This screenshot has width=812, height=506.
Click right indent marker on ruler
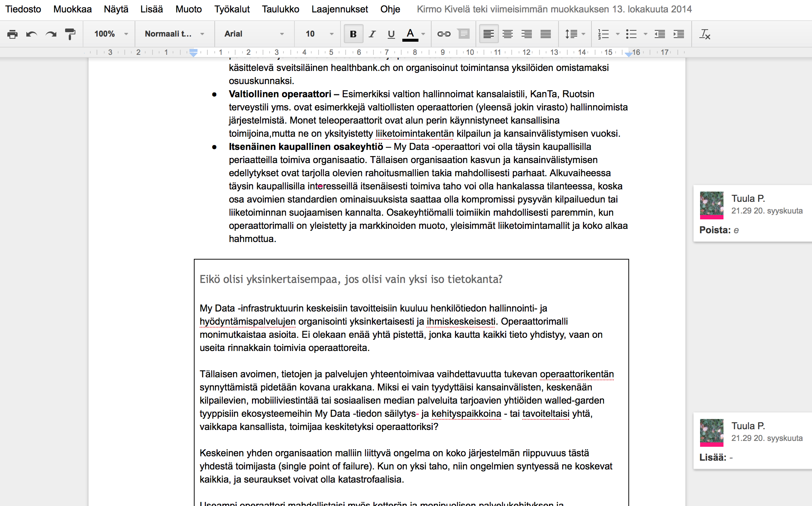(629, 54)
